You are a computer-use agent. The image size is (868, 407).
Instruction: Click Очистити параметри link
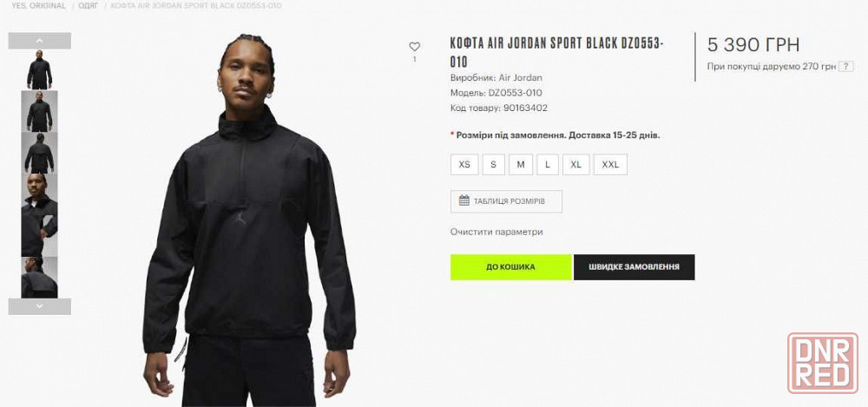(496, 232)
